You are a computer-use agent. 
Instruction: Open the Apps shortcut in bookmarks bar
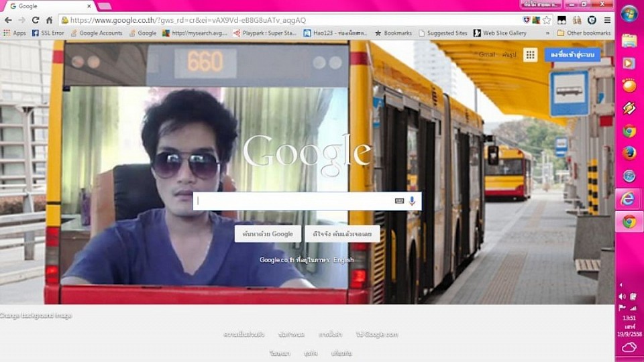tap(15, 33)
